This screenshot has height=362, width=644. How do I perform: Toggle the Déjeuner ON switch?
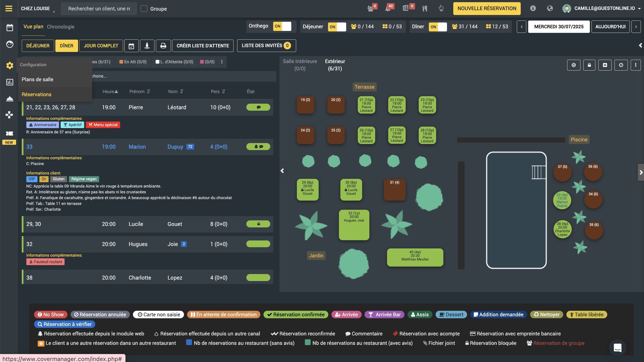pos(337,27)
